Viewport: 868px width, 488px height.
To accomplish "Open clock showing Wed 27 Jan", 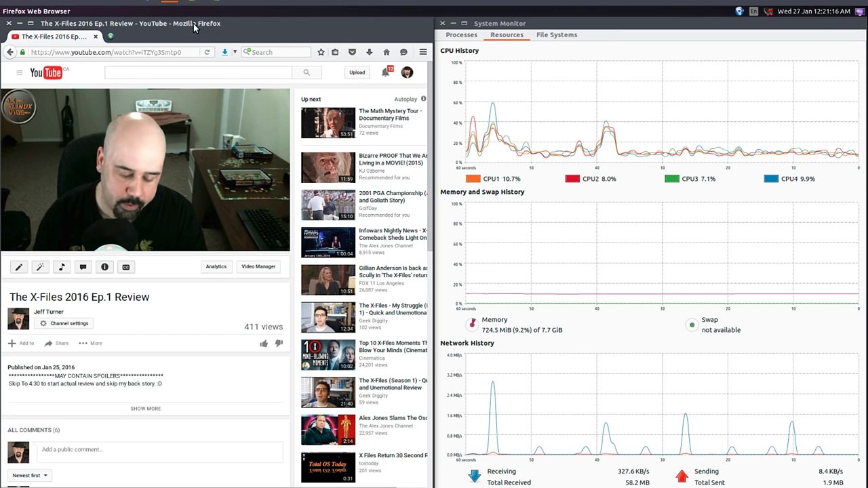I will [814, 12].
